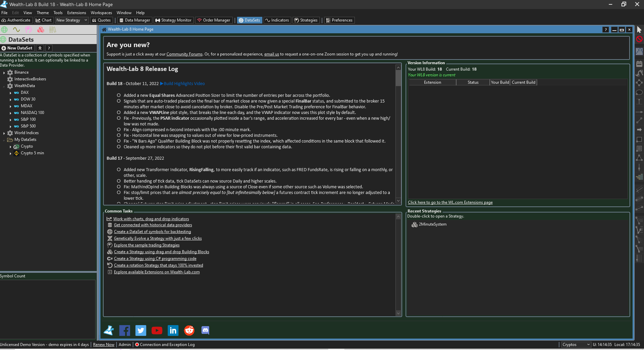Click the Community Forums link

(x=184, y=54)
